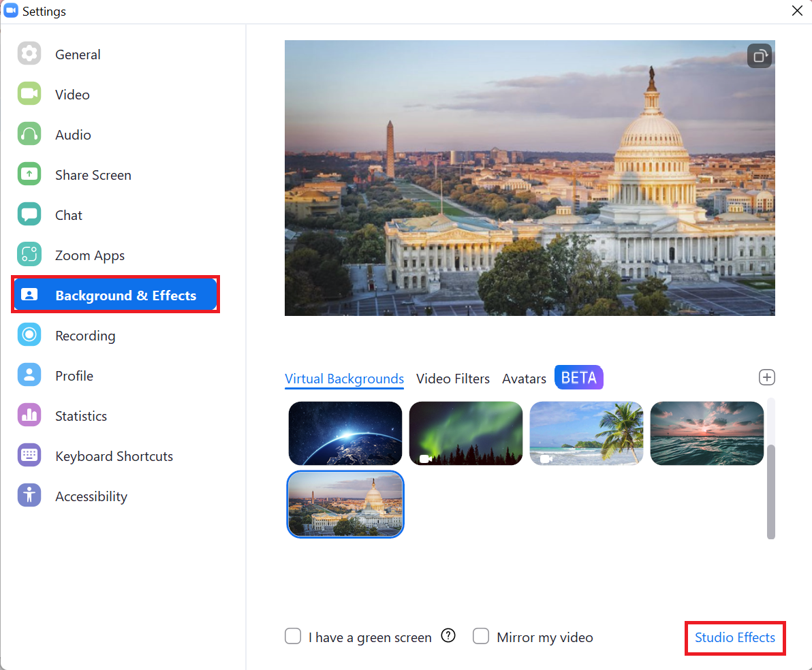The width and height of the screenshot is (812, 670).
Task: Click the rotate preview icon on video
Action: point(759,56)
